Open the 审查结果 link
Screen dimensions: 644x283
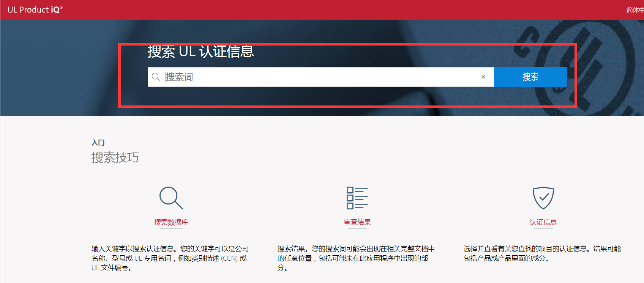357,222
